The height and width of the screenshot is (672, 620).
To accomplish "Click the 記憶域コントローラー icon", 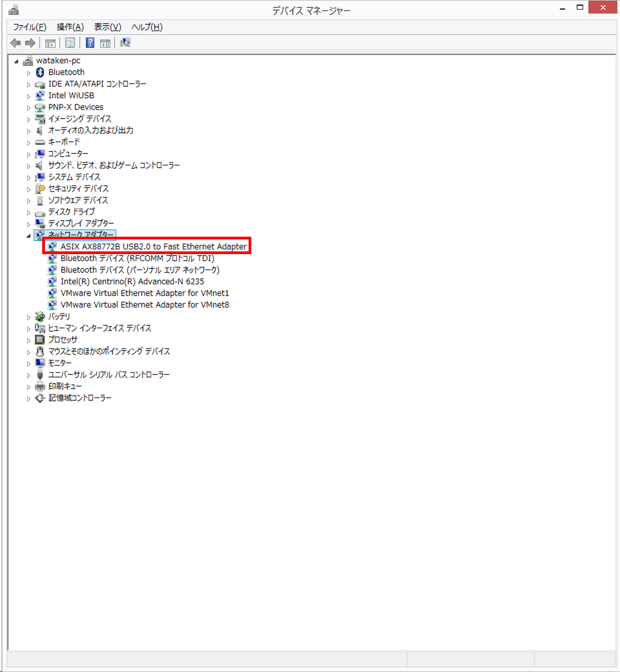I will [x=40, y=398].
